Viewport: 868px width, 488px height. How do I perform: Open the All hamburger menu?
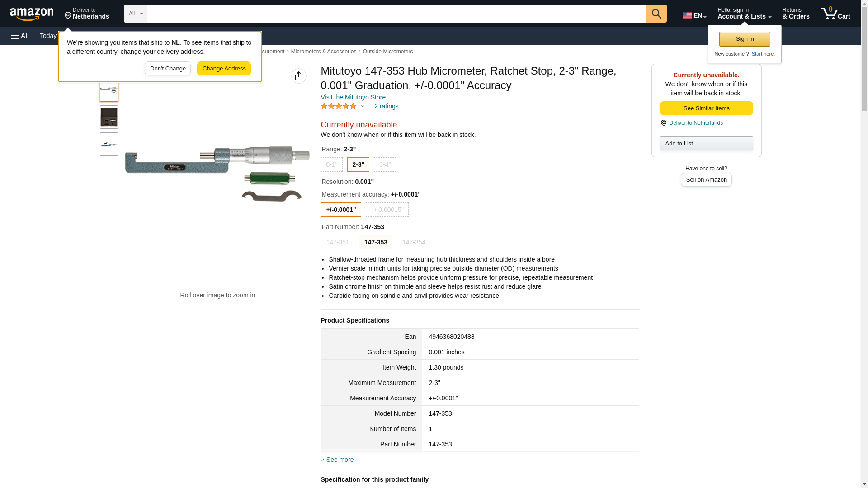point(20,36)
